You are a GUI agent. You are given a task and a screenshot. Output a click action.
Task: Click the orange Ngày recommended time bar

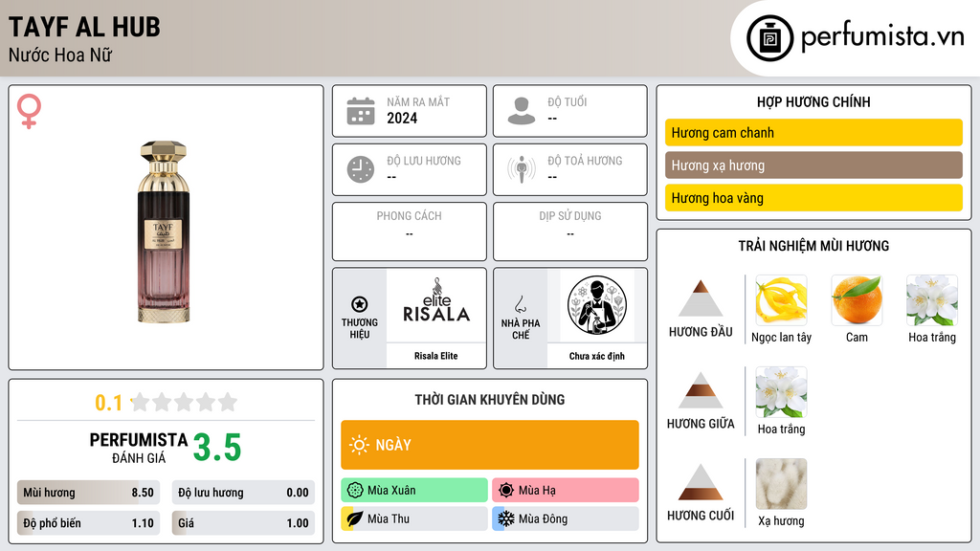coord(490,445)
